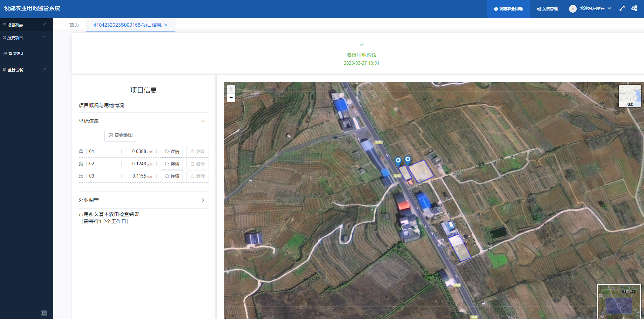
Task: Open 详情 for parcel 01
Action: pyautogui.click(x=172, y=152)
